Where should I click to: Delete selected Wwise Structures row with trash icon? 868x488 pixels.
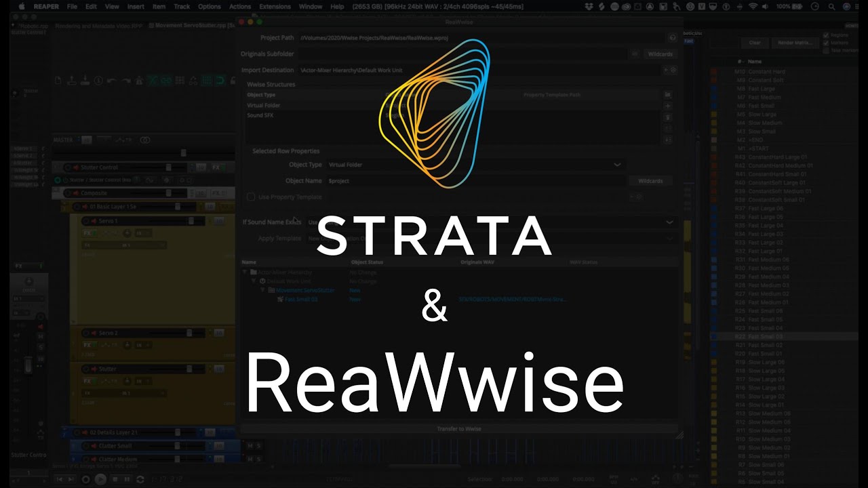click(x=667, y=117)
